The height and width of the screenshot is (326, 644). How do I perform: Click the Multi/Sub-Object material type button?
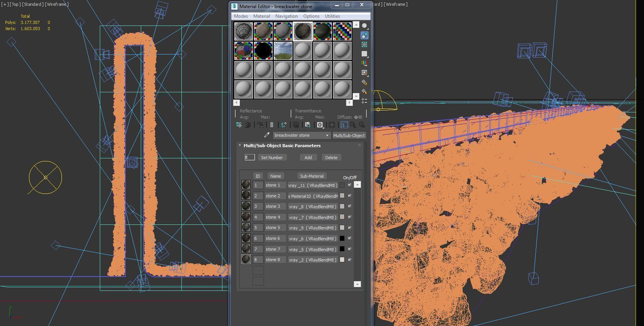click(349, 136)
